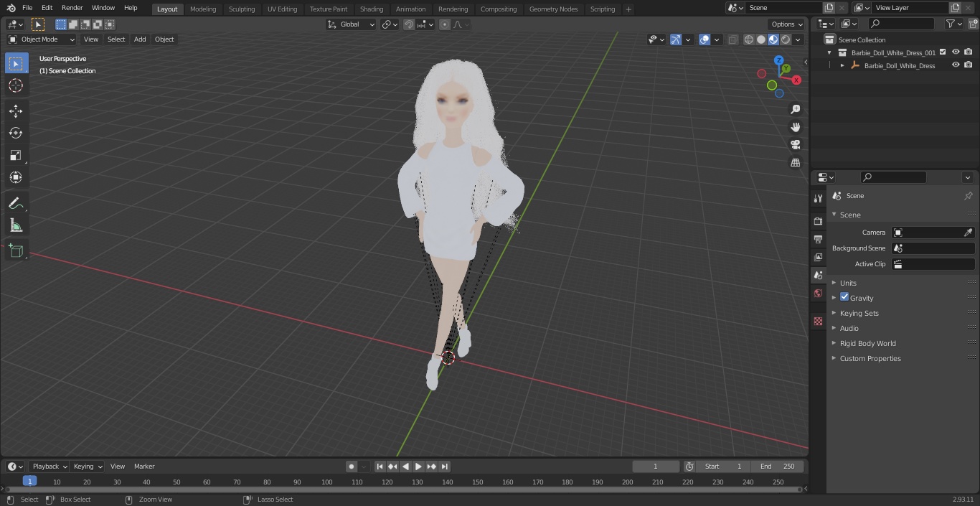Click the End frame value field

[778, 467]
